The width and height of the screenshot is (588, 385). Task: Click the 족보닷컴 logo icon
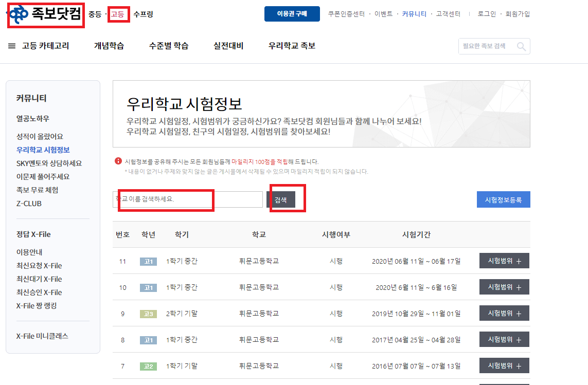coord(18,14)
